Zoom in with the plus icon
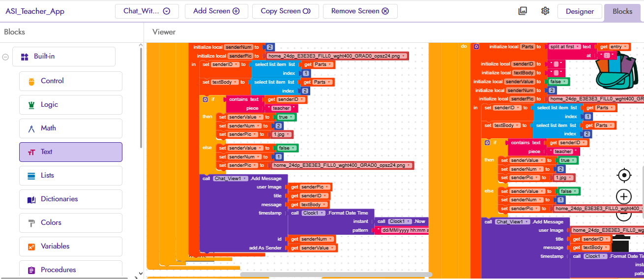Screen dimensions: 644x279 coord(624,197)
